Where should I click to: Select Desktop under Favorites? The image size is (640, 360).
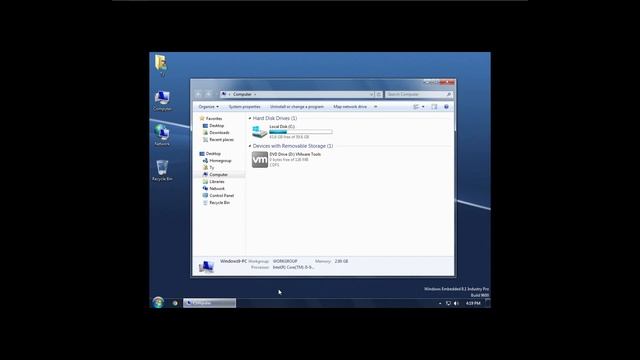216,125
